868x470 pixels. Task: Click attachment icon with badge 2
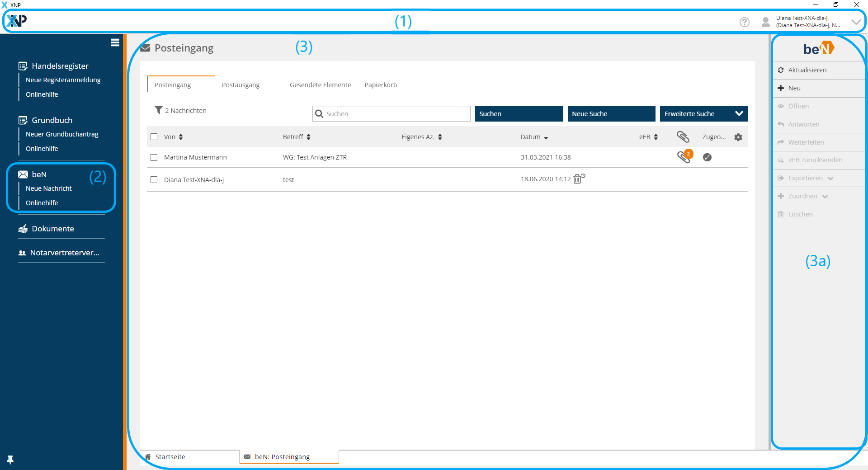coord(685,156)
